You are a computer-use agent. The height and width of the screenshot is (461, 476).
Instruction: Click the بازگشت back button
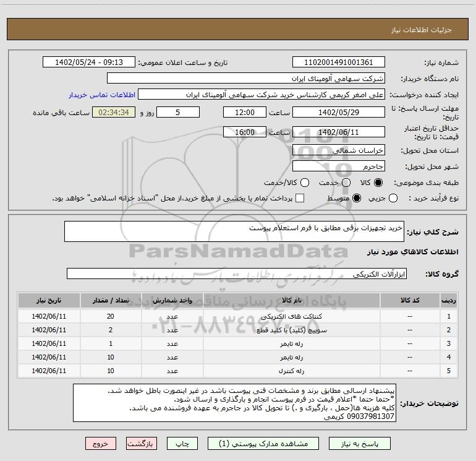pos(142,444)
